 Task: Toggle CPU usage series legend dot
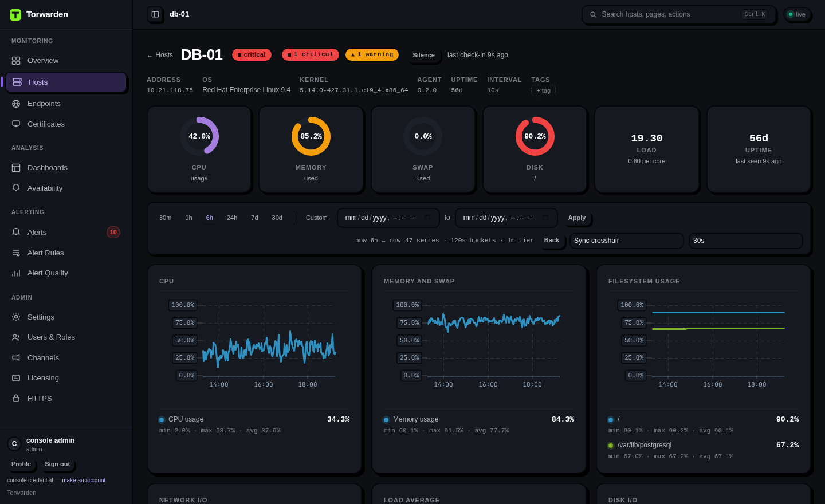162,420
